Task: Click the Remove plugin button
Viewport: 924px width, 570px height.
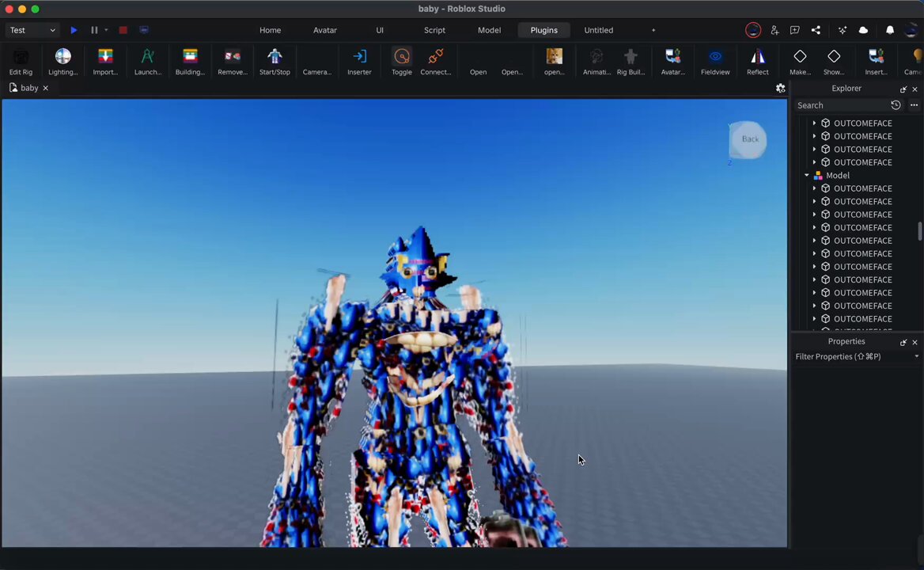Action: tap(233, 62)
